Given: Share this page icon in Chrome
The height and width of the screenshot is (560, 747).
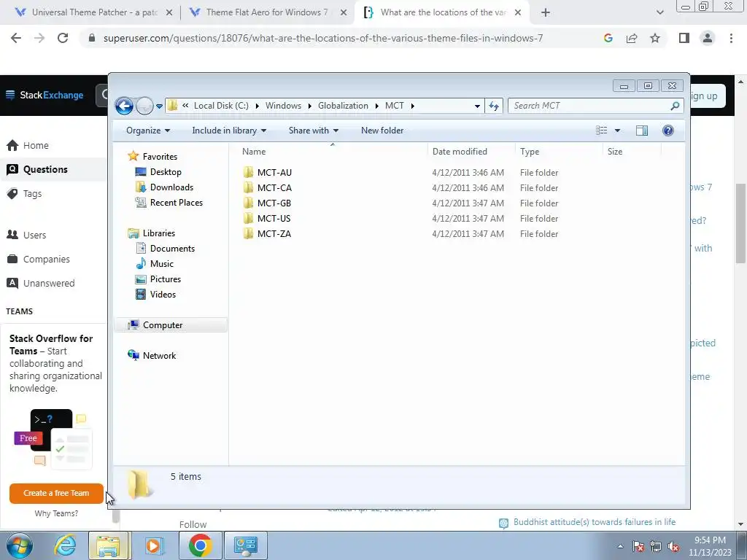Looking at the screenshot, I should pos(632,38).
